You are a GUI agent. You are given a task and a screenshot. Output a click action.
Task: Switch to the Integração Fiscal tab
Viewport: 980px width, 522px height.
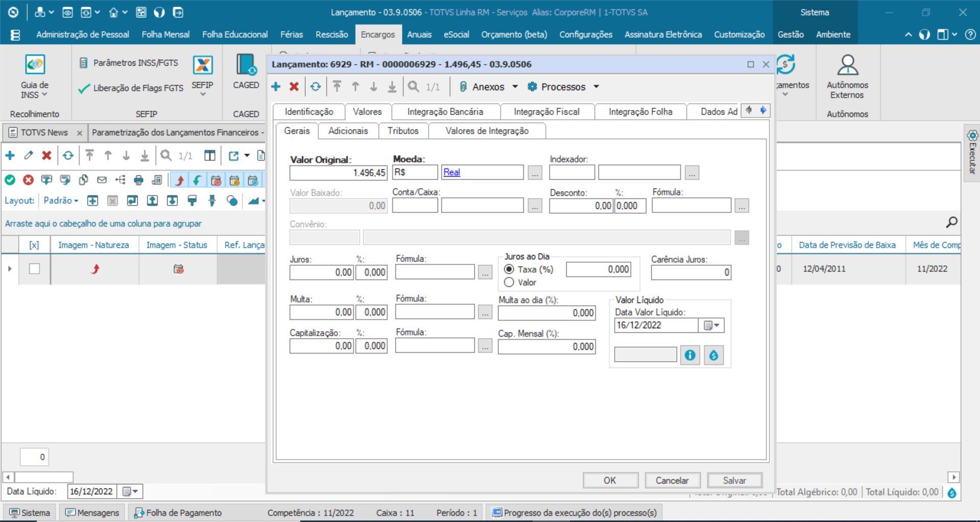[x=546, y=112]
